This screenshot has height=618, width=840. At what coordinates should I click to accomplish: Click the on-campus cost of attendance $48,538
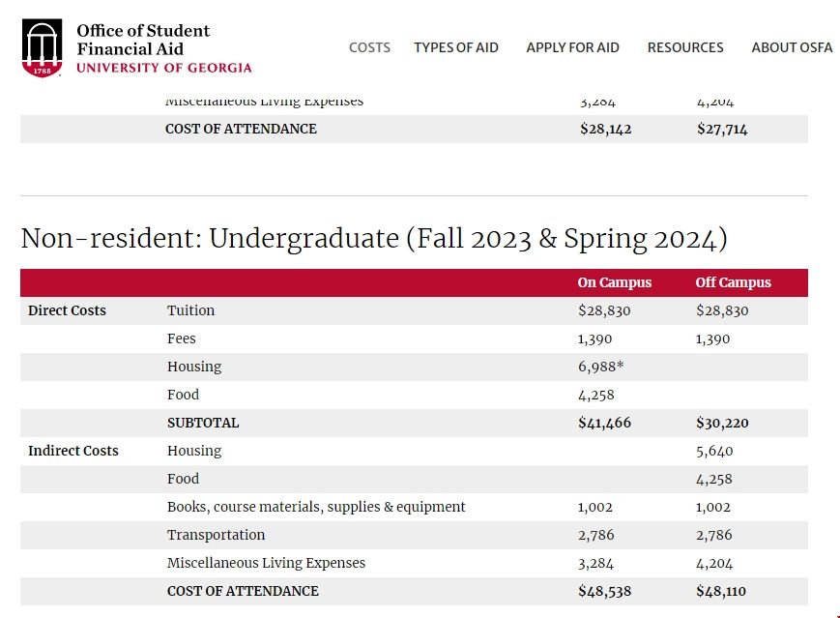point(604,591)
